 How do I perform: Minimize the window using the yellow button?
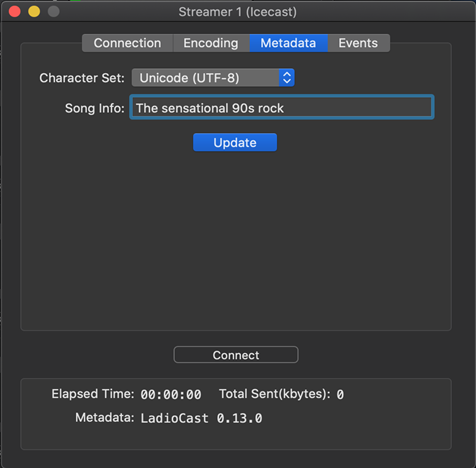click(34, 11)
